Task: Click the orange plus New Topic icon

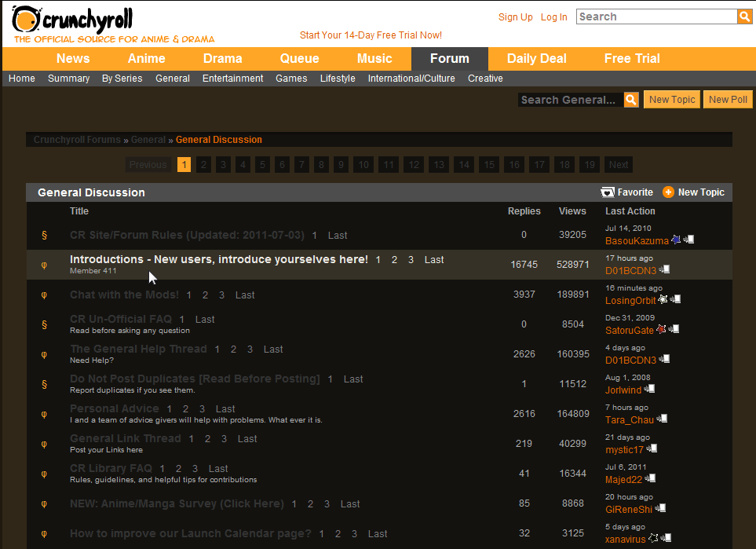Action: [668, 192]
